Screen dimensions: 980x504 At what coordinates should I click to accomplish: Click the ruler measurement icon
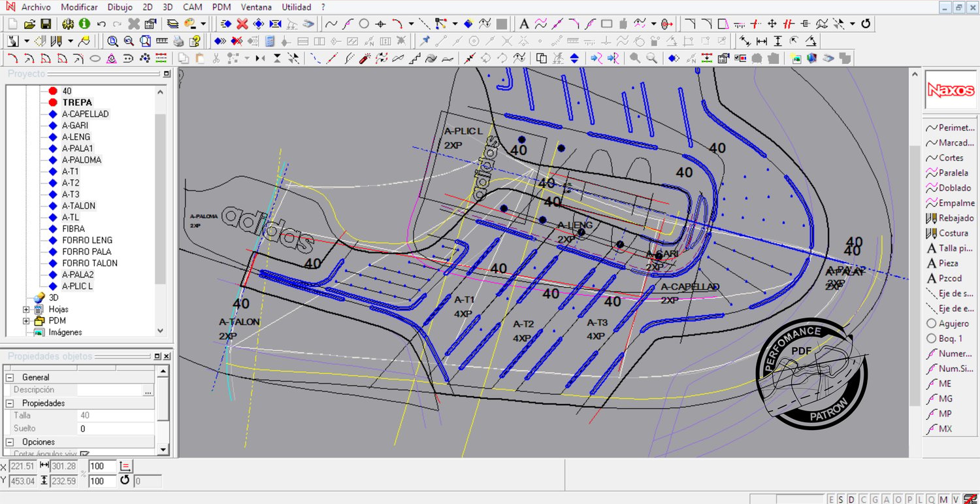pyautogui.click(x=161, y=41)
